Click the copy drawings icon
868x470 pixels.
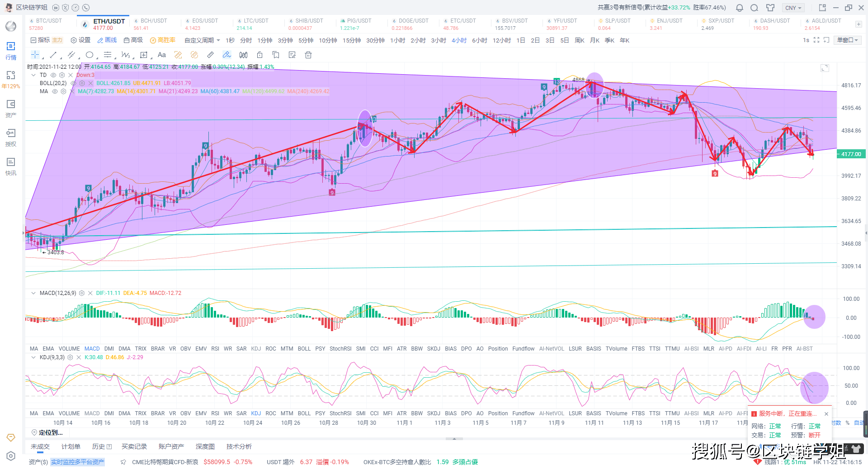276,55
